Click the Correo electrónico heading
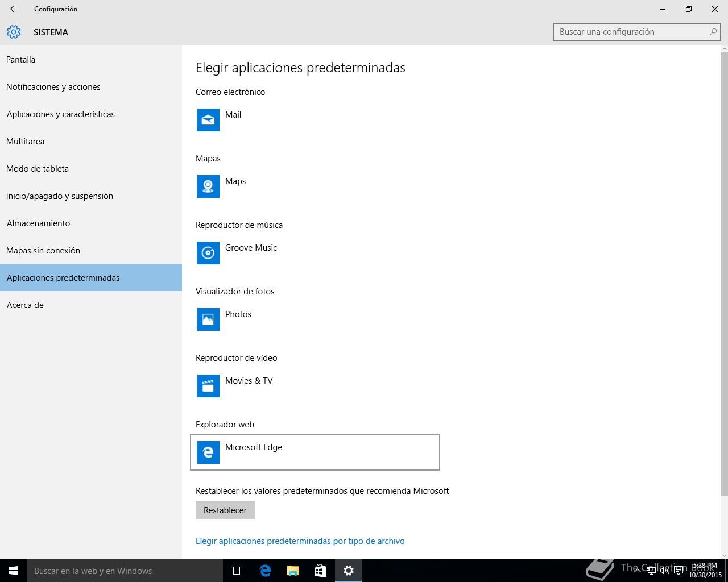The height and width of the screenshot is (582, 728). pos(230,92)
